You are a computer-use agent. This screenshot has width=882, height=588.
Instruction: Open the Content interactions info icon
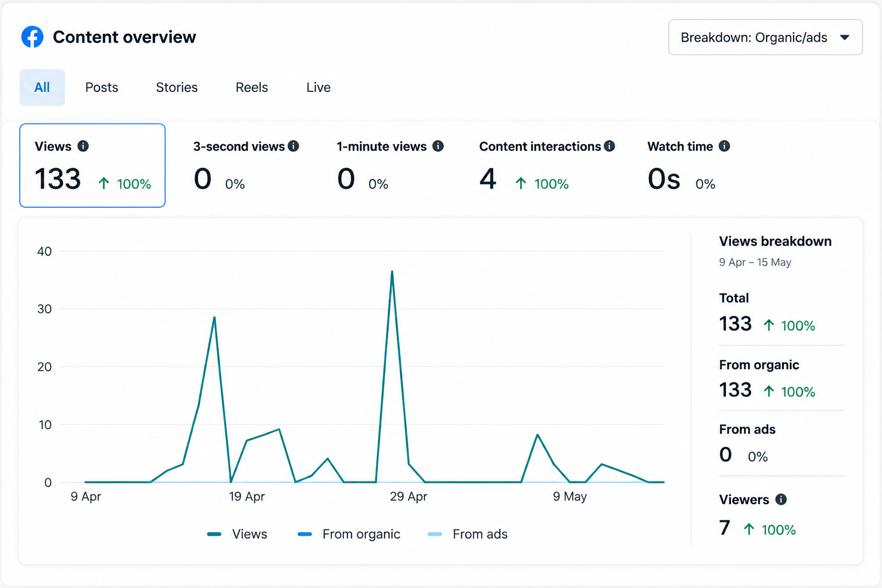pos(609,146)
